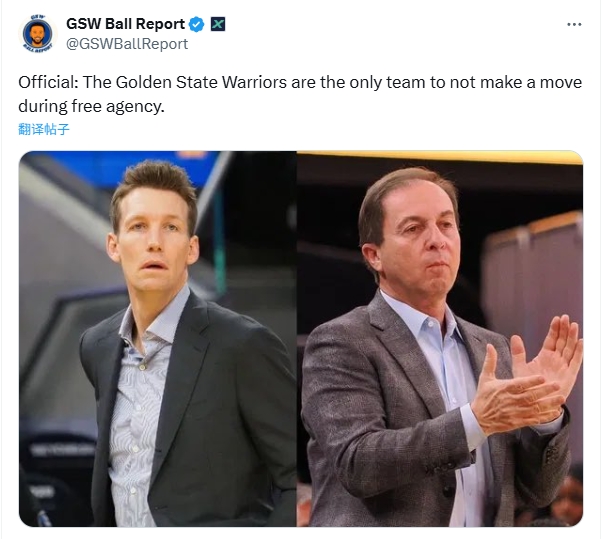Open left photo of man in dark blazer

pyautogui.click(x=157, y=339)
